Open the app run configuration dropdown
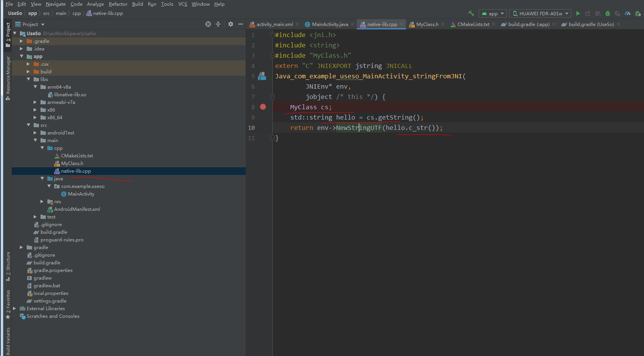This screenshot has height=356, width=644. [492, 13]
